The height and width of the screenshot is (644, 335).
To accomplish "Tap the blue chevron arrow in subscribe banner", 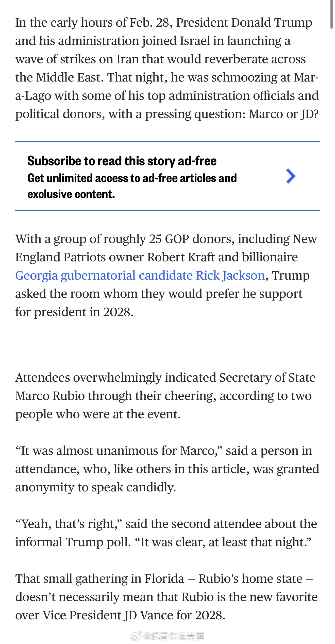I will (291, 176).
